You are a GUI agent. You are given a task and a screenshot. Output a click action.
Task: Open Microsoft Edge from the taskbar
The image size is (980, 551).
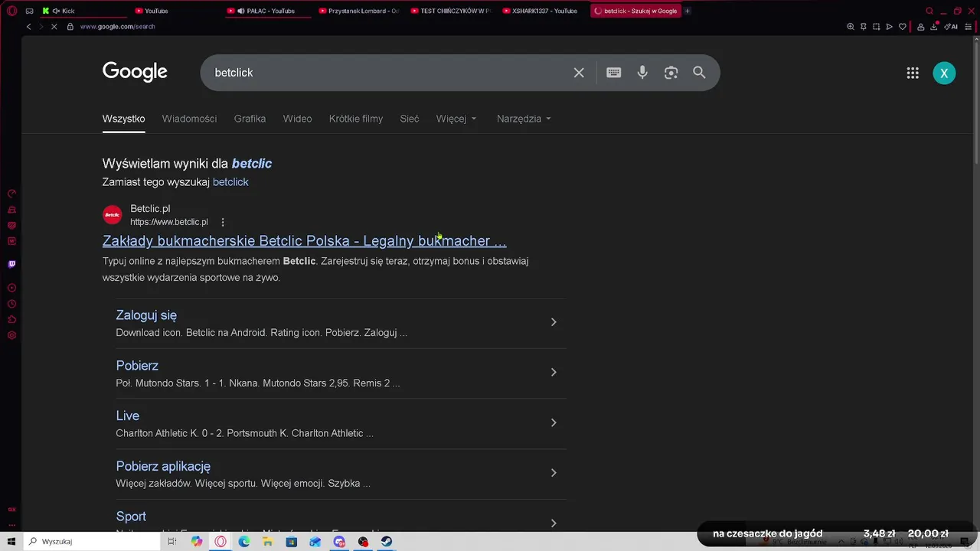[244, 541]
